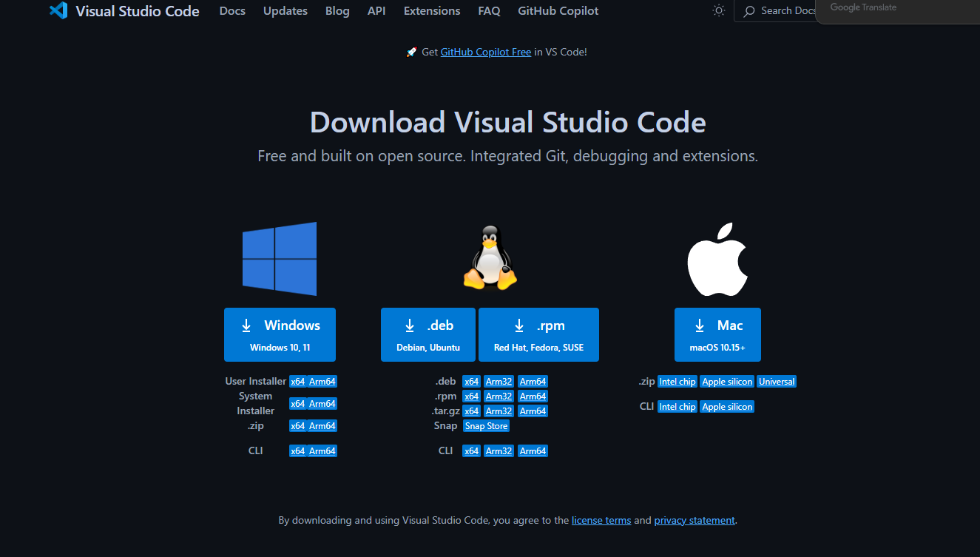Select x64 for Windows System Installer
Screen dimensions: 980x557
tap(298, 404)
